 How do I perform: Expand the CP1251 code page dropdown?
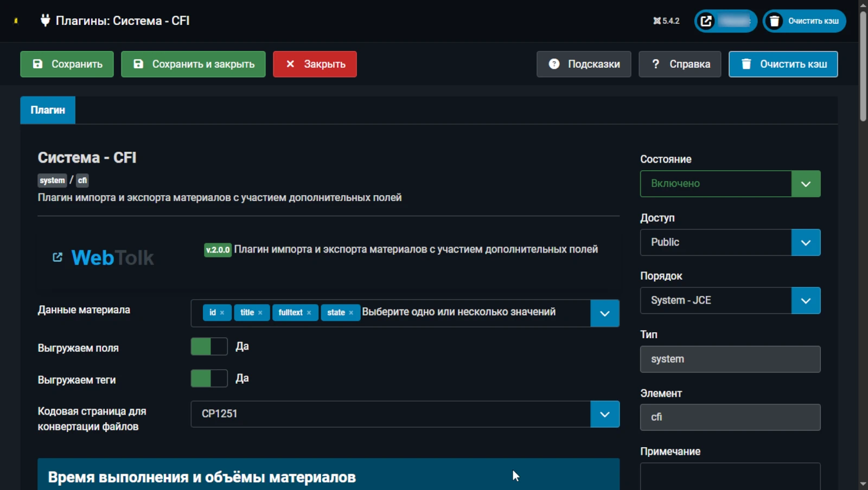[x=604, y=414]
